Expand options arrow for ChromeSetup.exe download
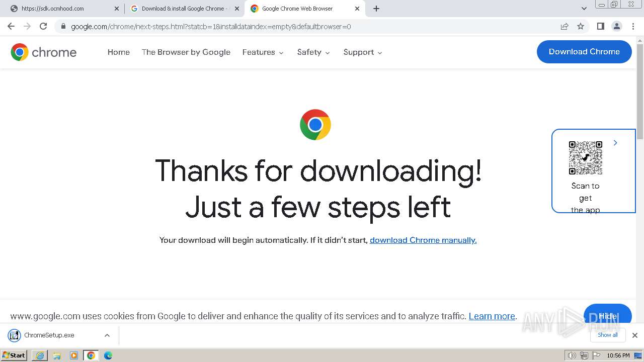Screen dimensions: 644x362 tap(107, 335)
